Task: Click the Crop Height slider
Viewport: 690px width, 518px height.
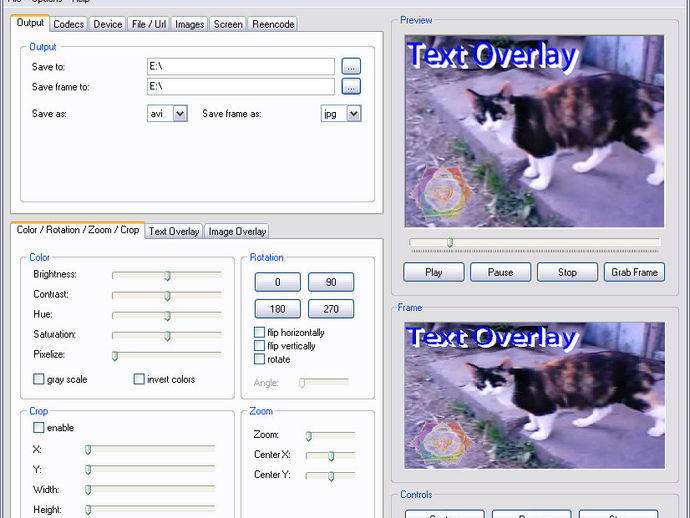Action: [150, 510]
